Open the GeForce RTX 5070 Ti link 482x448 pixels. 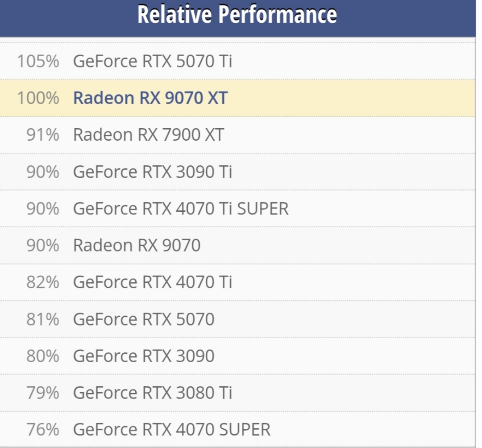tap(152, 61)
